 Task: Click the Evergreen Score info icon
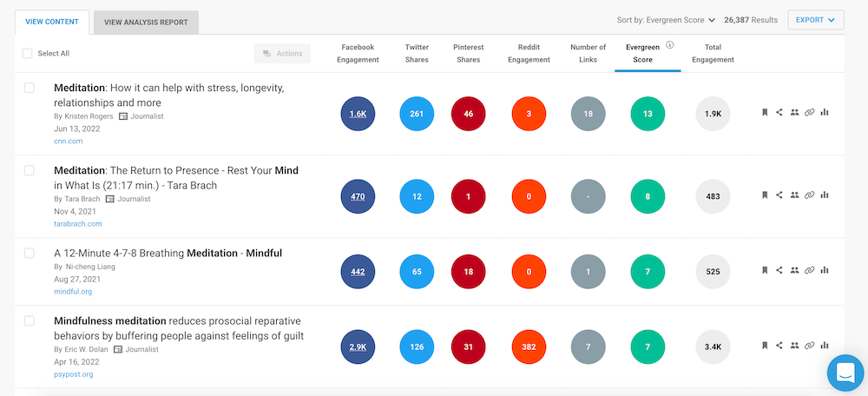click(670, 44)
